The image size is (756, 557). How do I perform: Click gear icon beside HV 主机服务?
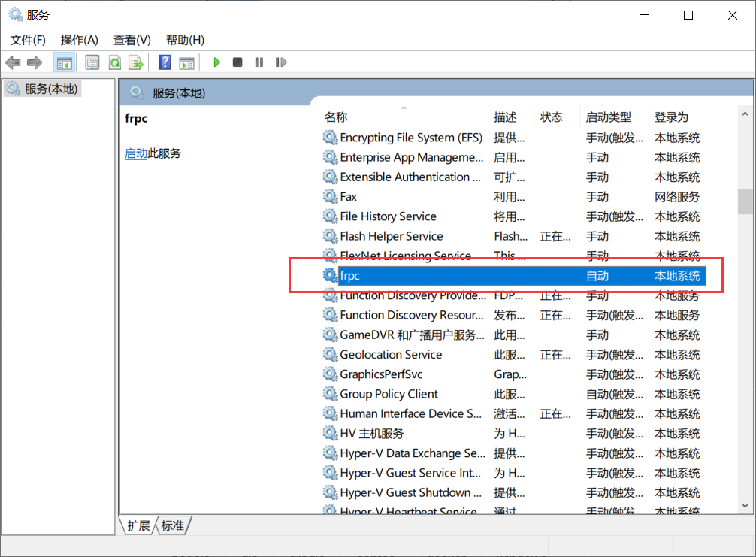tap(330, 434)
